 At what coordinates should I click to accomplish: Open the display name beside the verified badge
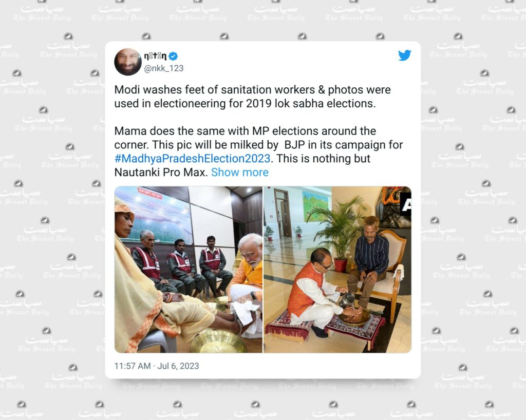(155, 56)
